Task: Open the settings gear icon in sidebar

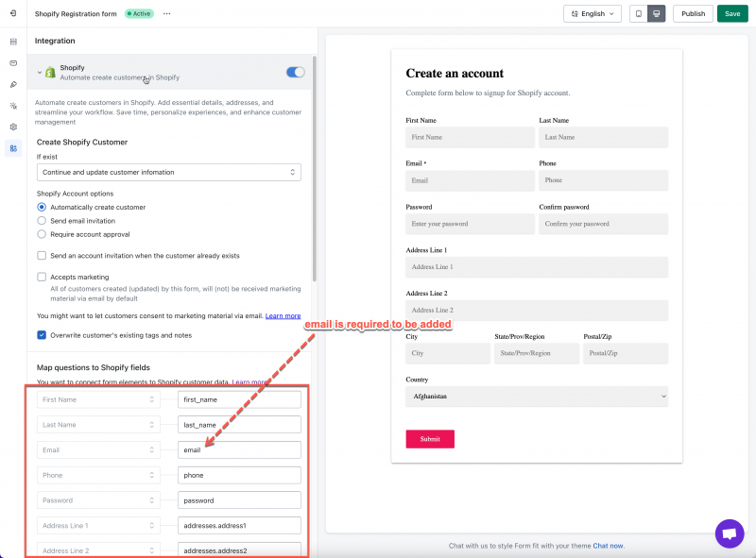Action: [x=13, y=127]
